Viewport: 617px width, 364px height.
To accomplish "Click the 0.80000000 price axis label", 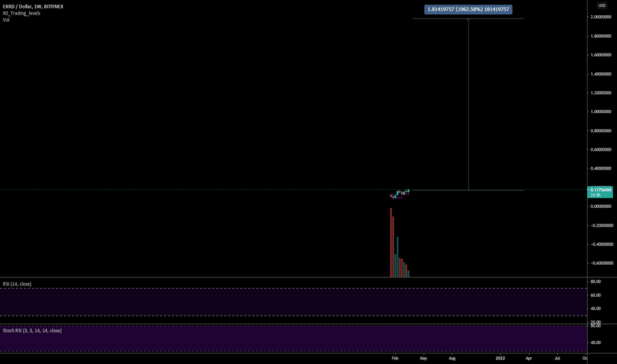I will click(x=601, y=130).
